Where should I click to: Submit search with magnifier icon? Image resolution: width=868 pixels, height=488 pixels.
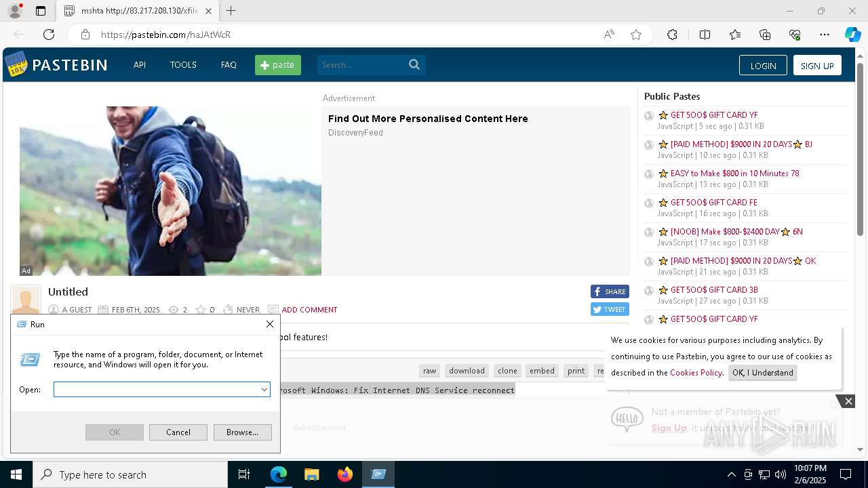414,65
